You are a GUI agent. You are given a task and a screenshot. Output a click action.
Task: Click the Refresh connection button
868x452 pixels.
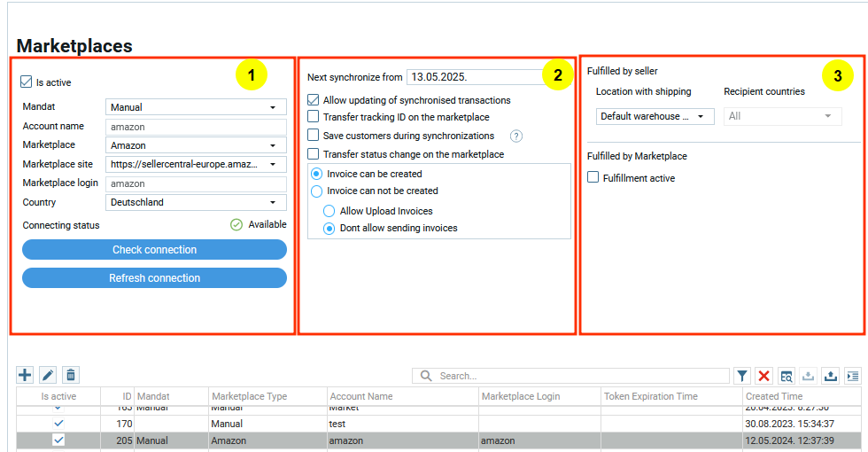click(154, 278)
